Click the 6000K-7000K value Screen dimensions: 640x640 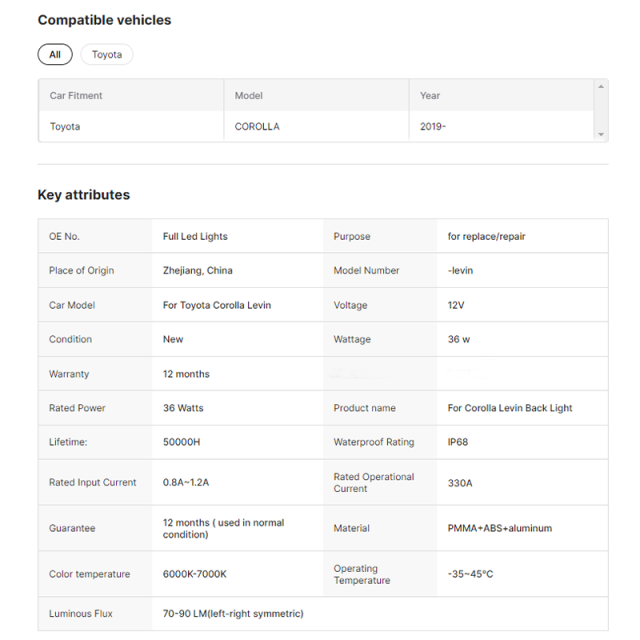[x=195, y=574]
